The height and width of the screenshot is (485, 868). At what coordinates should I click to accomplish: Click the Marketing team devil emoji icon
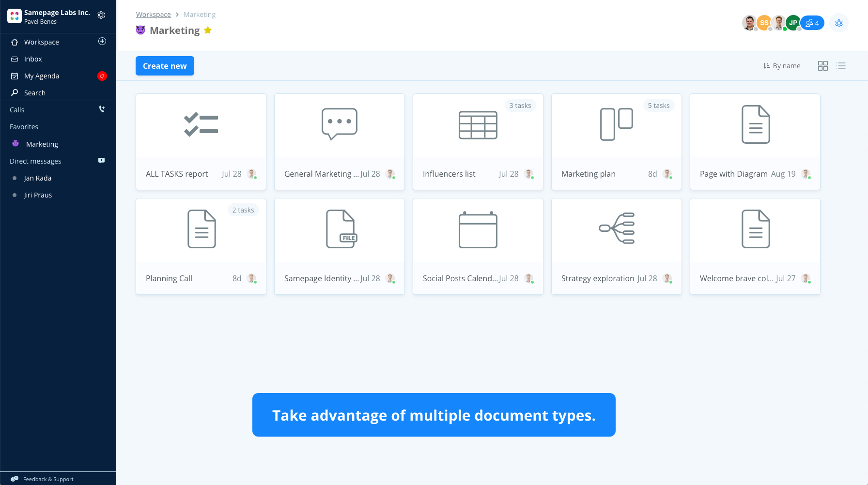(x=140, y=30)
